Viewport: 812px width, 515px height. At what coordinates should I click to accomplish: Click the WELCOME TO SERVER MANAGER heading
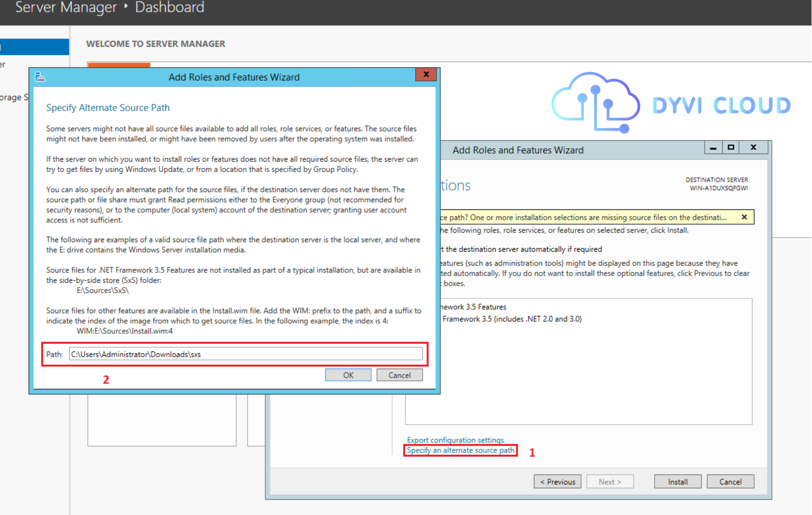pyautogui.click(x=156, y=44)
